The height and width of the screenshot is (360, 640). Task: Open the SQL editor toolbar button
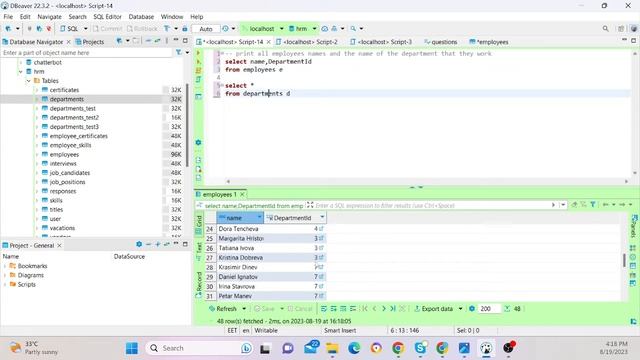(x=69, y=29)
